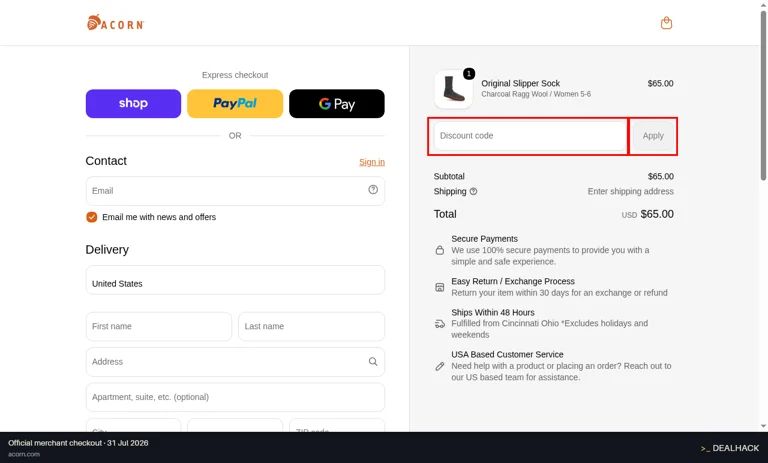Click the "acorn.com" text in the bottom bar

point(24,454)
